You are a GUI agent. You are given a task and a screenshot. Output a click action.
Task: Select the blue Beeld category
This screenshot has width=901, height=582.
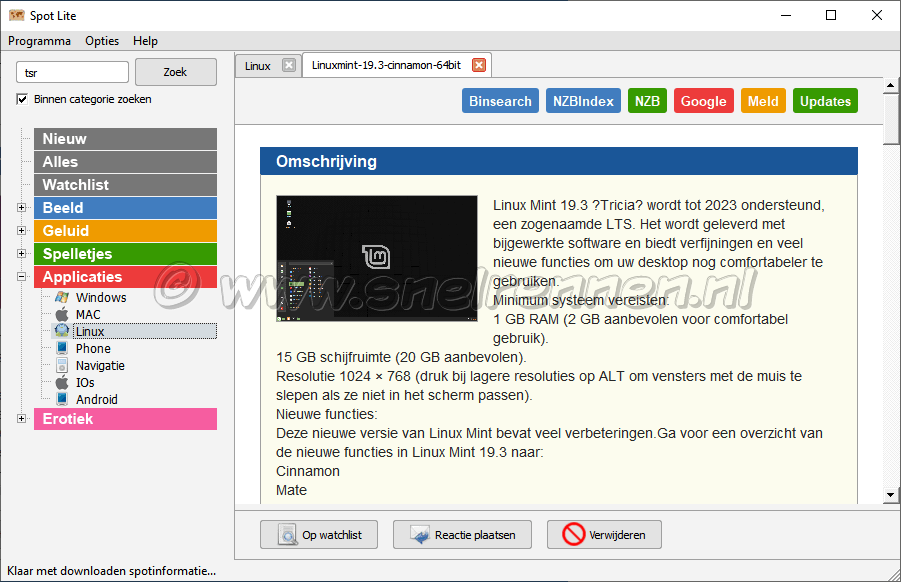point(125,208)
